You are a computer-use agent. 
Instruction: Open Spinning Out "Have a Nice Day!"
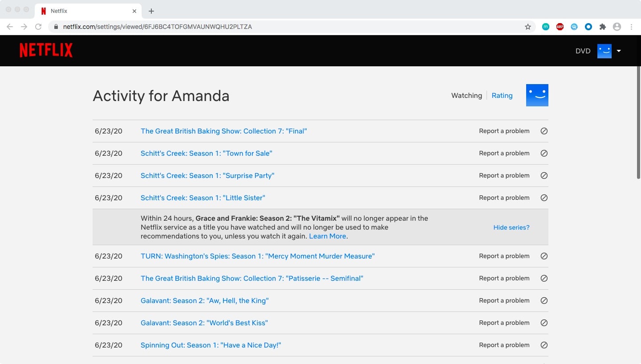tap(211, 345)
